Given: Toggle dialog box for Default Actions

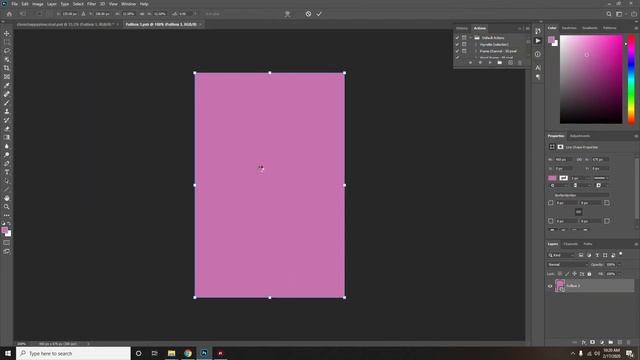Looking at the screenshot, I should [x=464, y=38].
